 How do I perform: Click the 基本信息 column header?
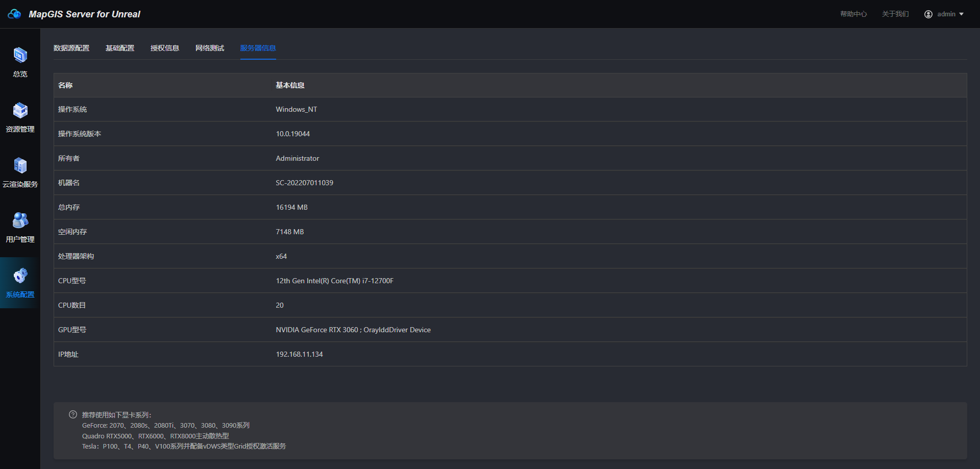290,85
